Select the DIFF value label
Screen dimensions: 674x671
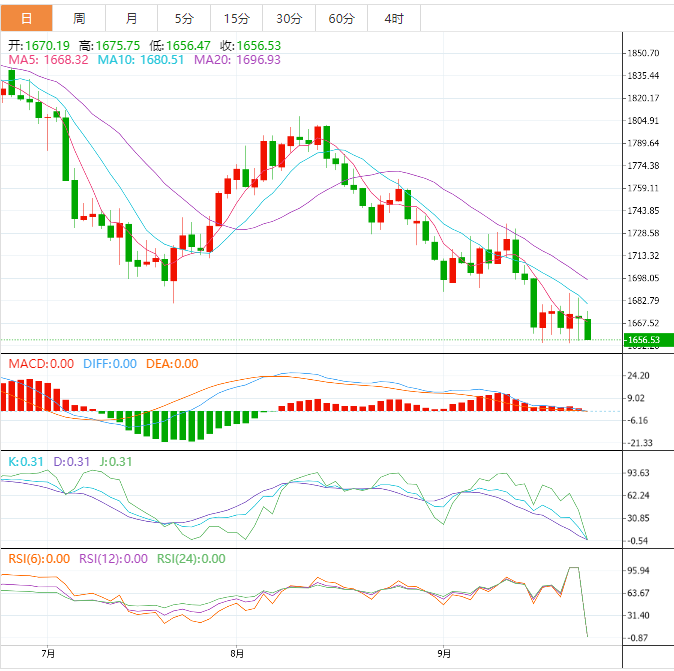point(109,364)
